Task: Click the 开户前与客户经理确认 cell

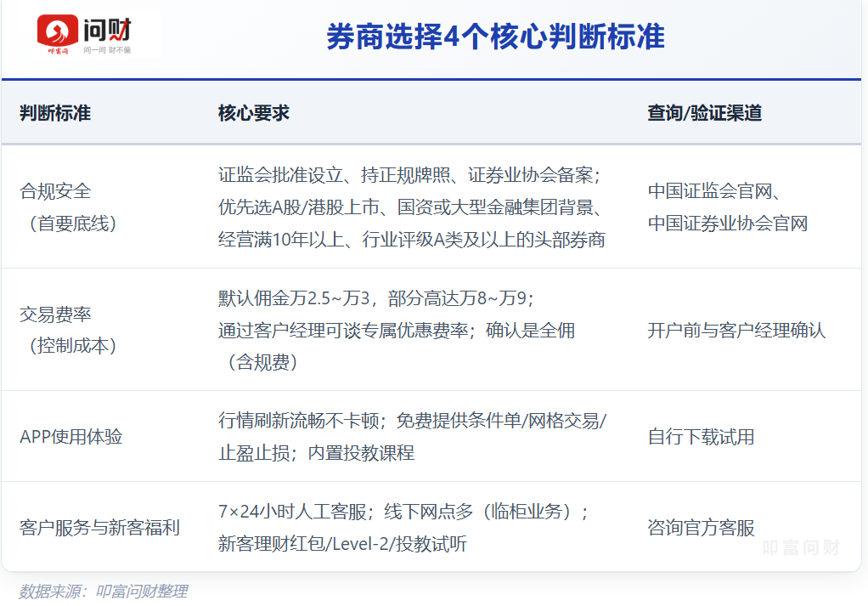Action: (737, 330)
